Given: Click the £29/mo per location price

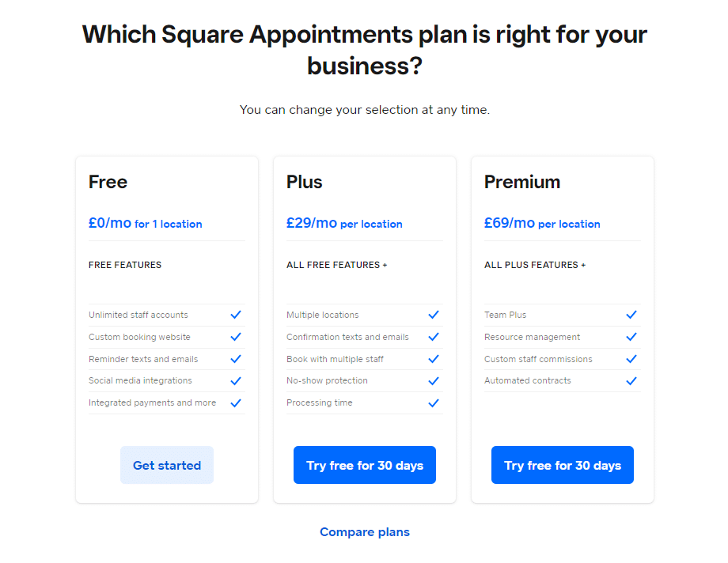Looking at the screenshot, I should tap(344, 223).
